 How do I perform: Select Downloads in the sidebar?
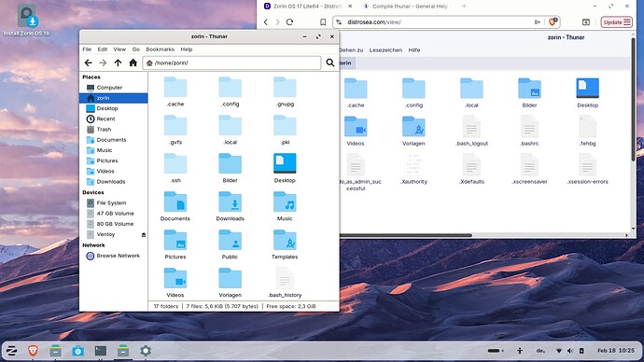[113, 182]
